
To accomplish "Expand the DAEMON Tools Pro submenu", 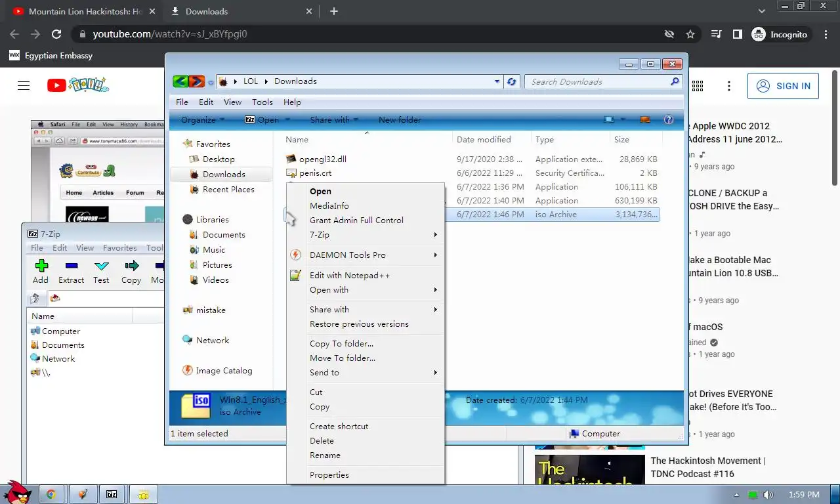I will click(x=435, y=255).
